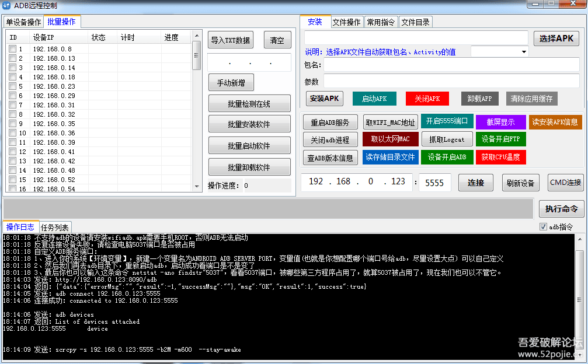
Task: Click the red 关闭APK button
Action: click(x=427, y=99)
